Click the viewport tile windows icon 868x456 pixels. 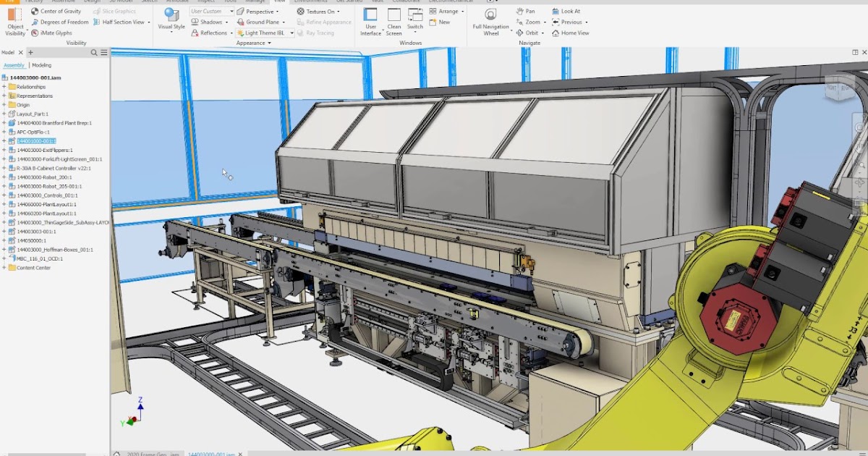point(855,53)
